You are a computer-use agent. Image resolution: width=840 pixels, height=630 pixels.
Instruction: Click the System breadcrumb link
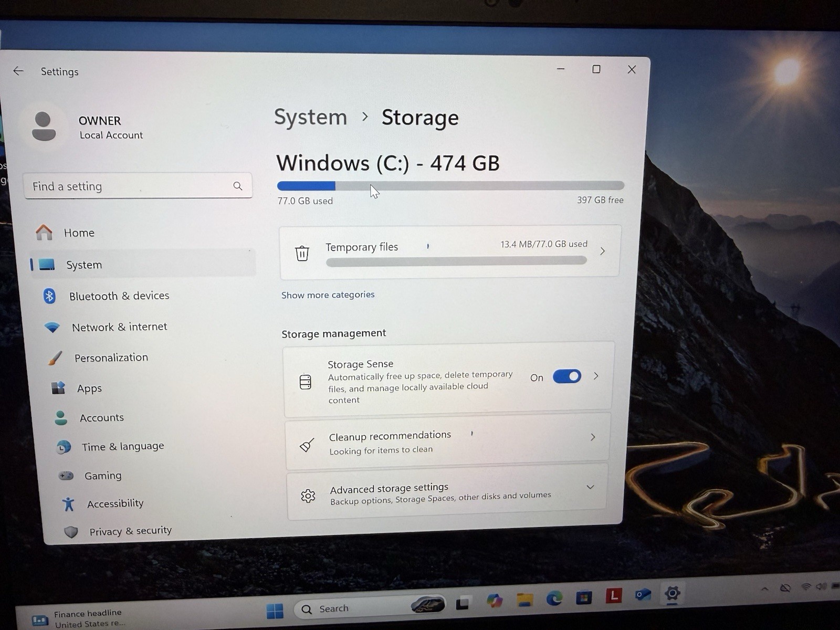[x=310, y=117]
